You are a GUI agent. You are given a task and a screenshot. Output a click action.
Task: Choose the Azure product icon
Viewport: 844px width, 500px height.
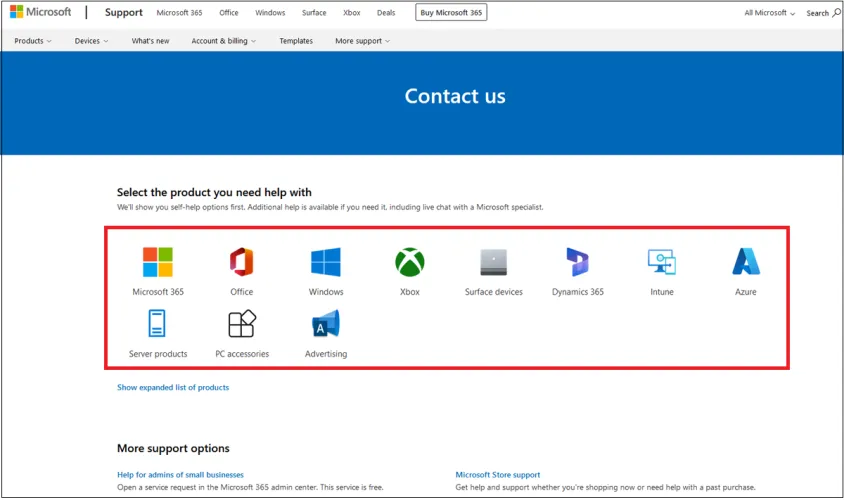coord(746,262)
